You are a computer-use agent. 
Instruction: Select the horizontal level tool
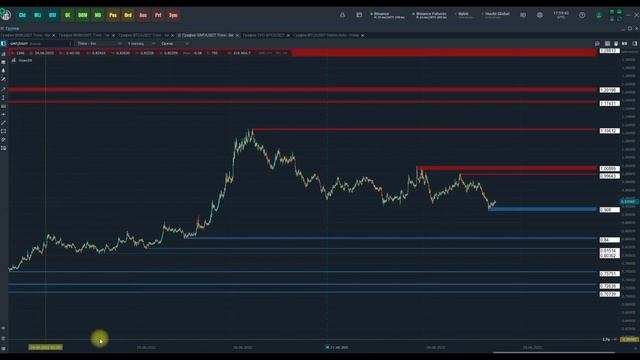click(3, 106)
